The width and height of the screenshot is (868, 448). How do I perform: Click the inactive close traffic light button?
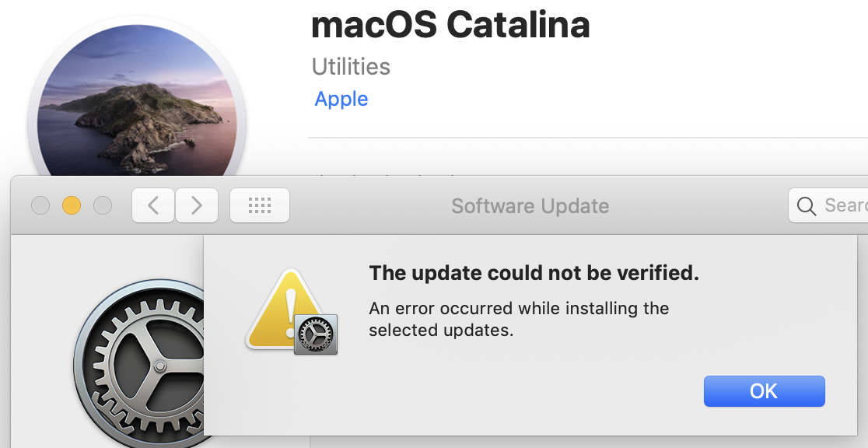click(x=40, y=205)
